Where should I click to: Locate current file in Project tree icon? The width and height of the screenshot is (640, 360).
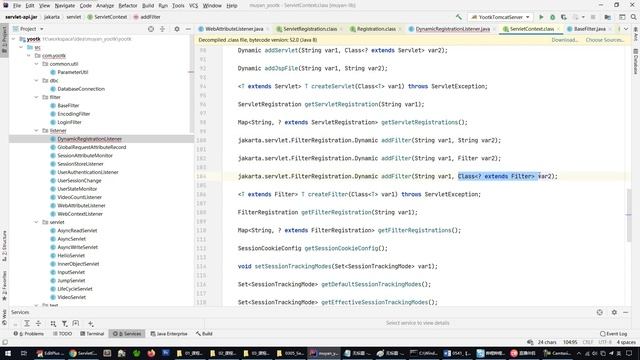click(x=151, y=29)
